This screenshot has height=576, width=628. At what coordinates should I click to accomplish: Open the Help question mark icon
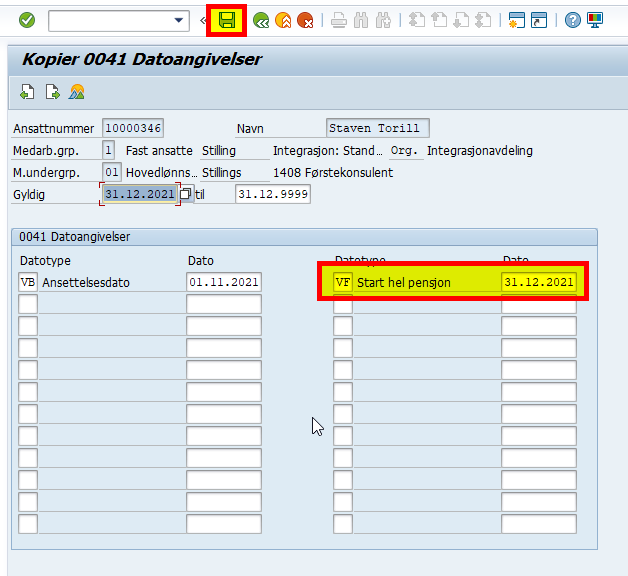573,20
